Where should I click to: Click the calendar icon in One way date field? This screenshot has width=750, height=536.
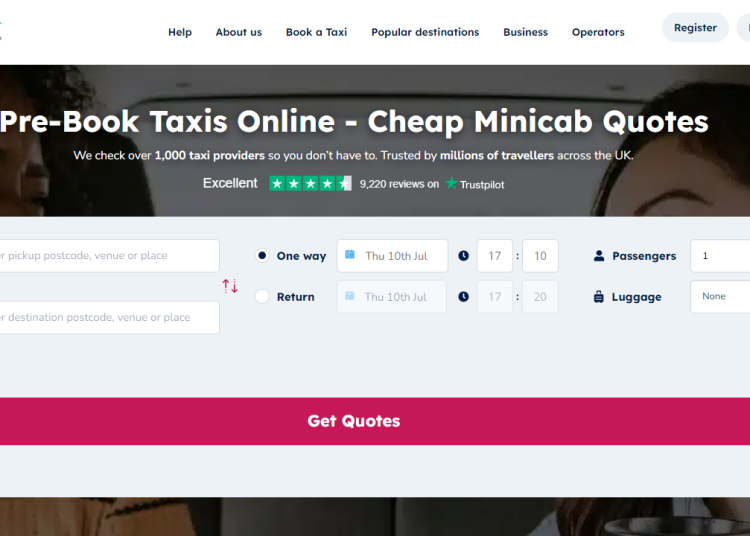(350, 255)
